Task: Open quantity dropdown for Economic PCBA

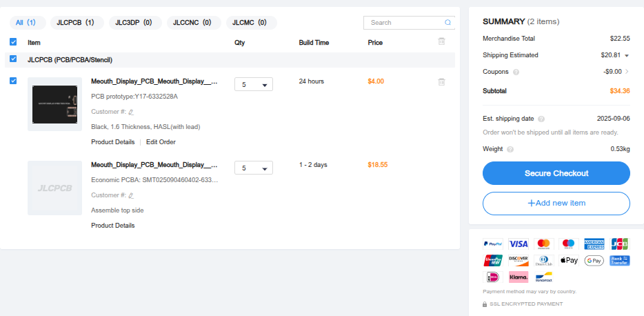Action: tap(254, 168)
